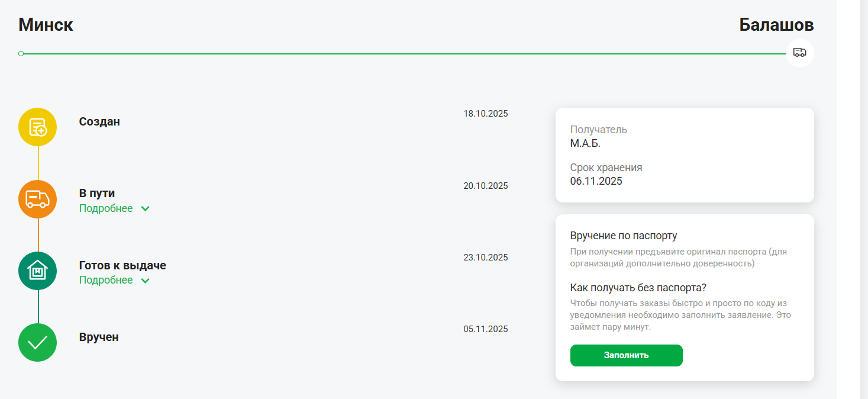Click the Создан status label
868x399 pixels.
pos(99,122)
